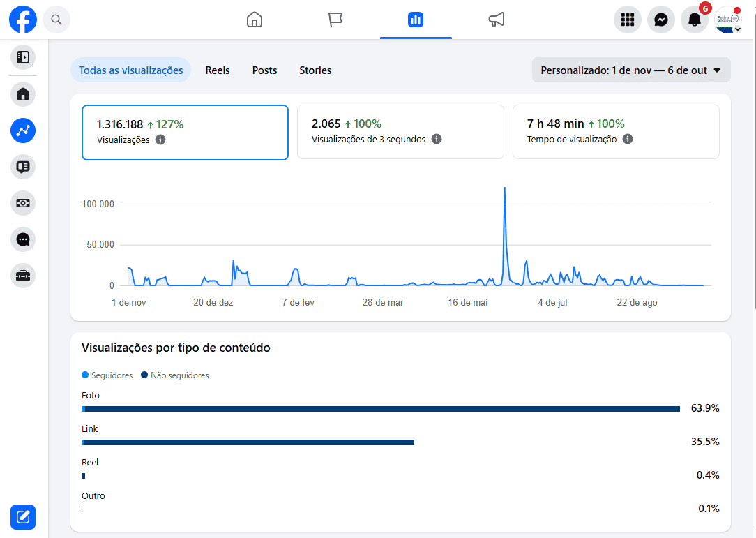Click the 22 de ago axis label
The height and width of the screenshot is (538, 756).
(x=637, y=303)
